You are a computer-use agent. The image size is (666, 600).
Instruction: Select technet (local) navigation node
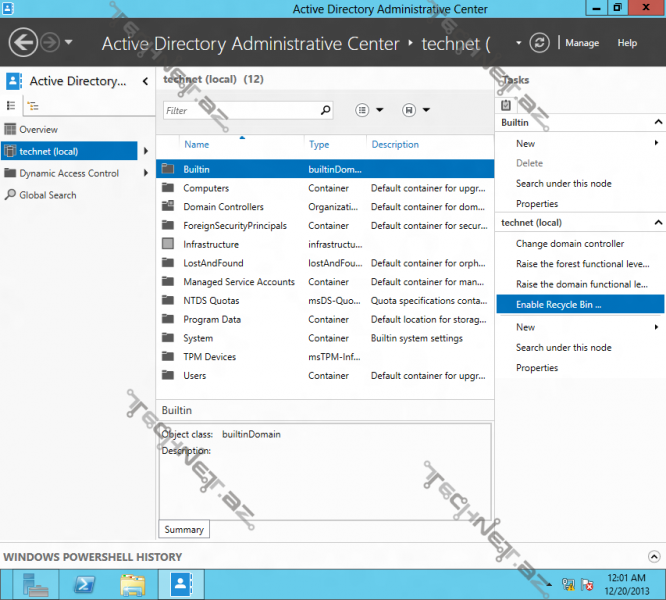tap(69, 151)
